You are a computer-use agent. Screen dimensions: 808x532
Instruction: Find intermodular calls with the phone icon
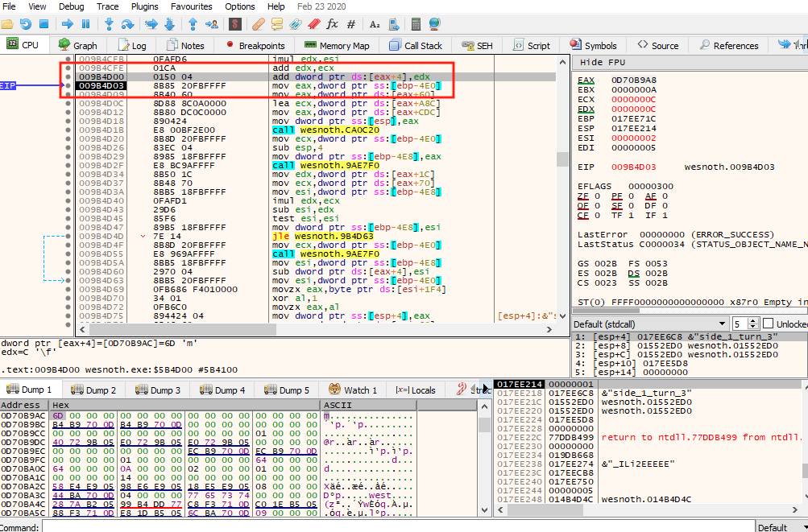point(394,23)
